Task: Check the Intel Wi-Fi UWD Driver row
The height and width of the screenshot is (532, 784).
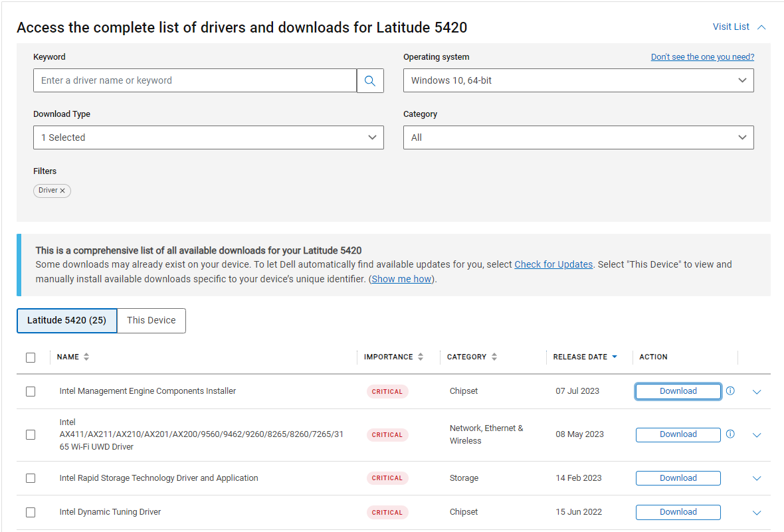Action: coord(31,434)
